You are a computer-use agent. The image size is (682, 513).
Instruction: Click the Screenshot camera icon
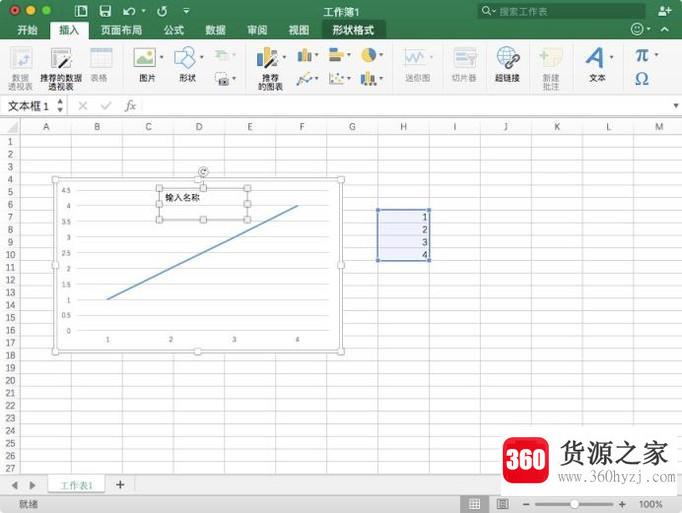pyautogui.click(x=222, y=79)
